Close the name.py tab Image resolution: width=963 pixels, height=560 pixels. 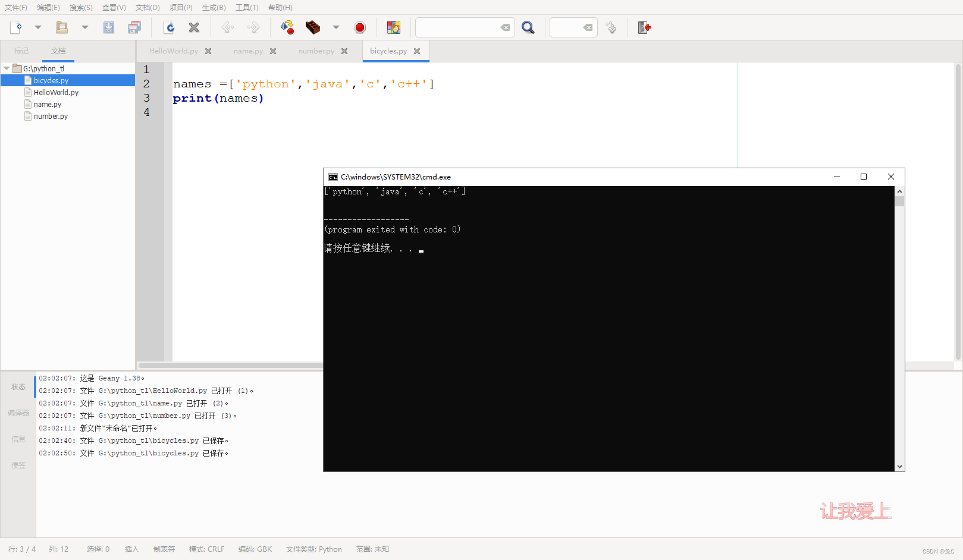(273, 51)
